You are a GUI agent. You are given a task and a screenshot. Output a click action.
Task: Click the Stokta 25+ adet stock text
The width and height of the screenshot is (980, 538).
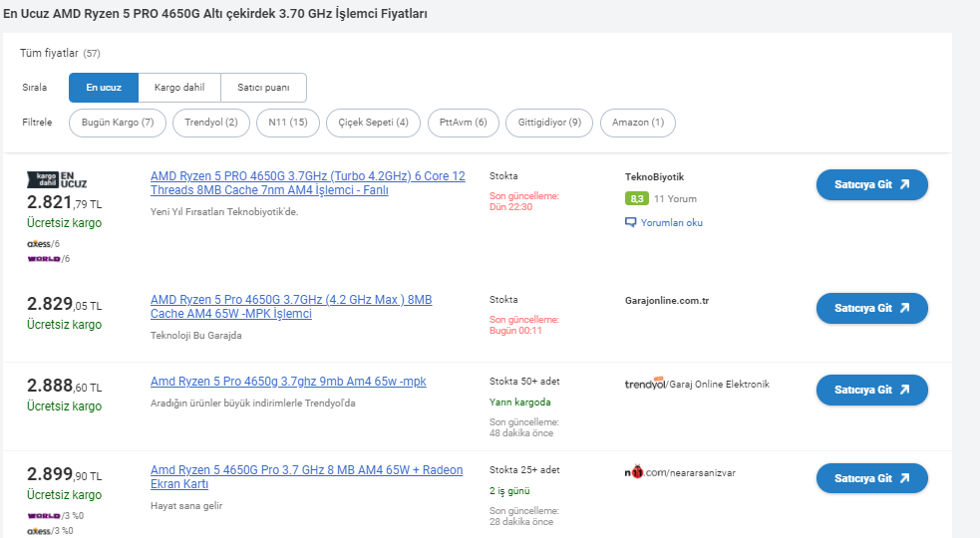(x=524, y=470)
